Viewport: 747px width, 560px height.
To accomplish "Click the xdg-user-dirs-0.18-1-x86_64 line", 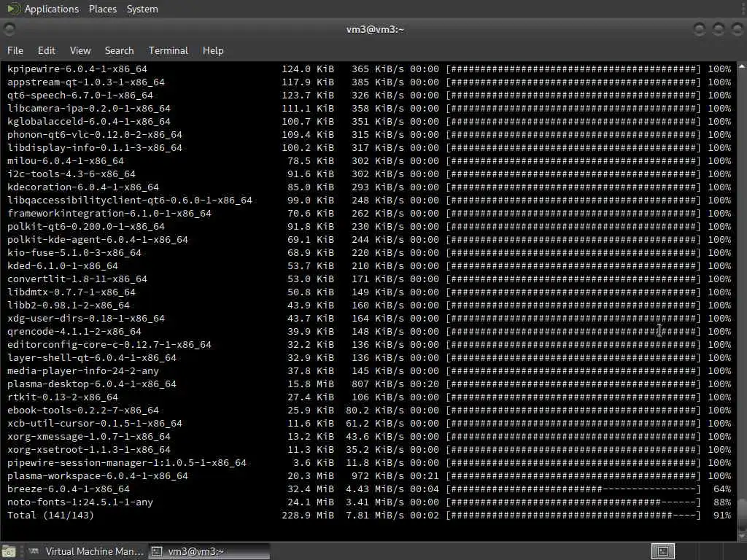I will pos(369,318).
